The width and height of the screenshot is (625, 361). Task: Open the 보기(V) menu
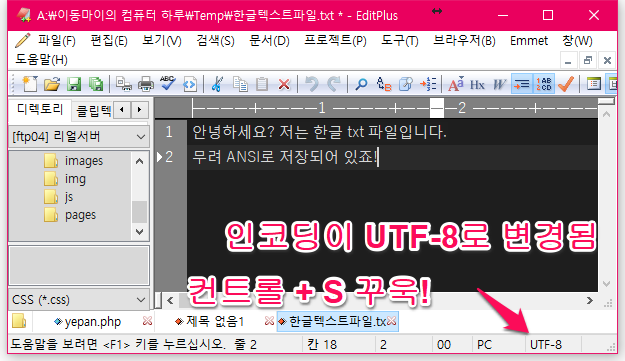click(162, 41)
